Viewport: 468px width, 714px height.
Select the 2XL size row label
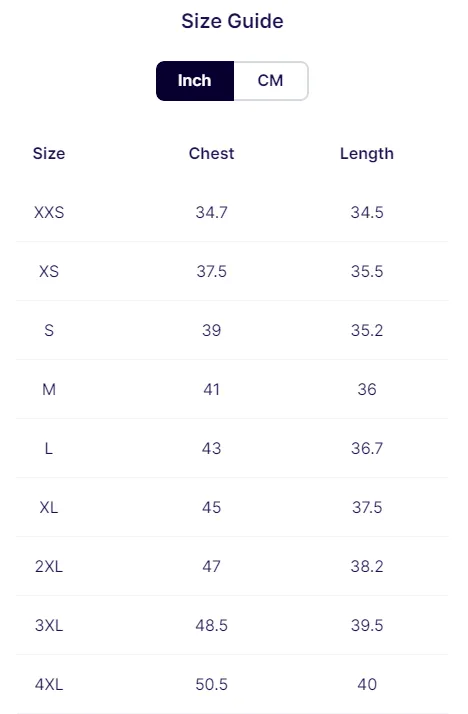pos(49,566)
